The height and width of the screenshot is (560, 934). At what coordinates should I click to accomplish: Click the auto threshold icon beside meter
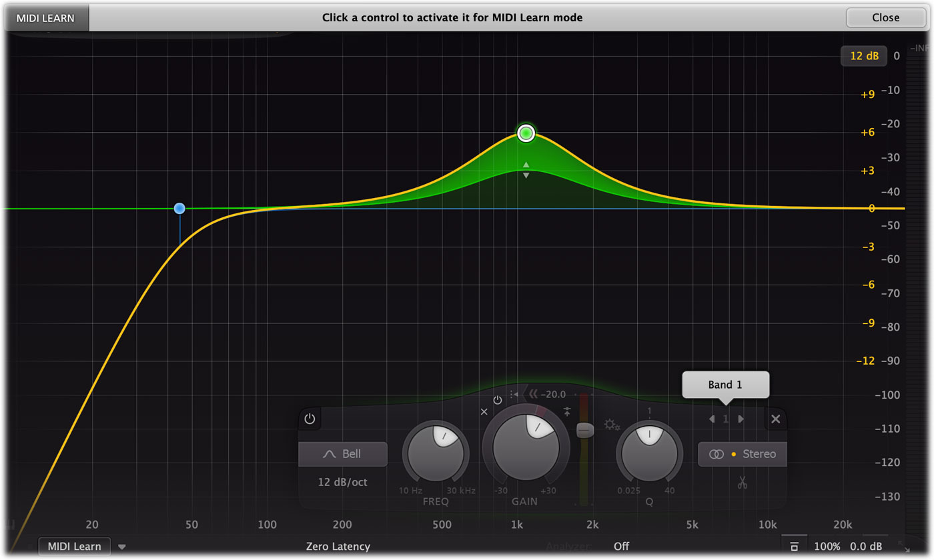(x=567, y=411)
